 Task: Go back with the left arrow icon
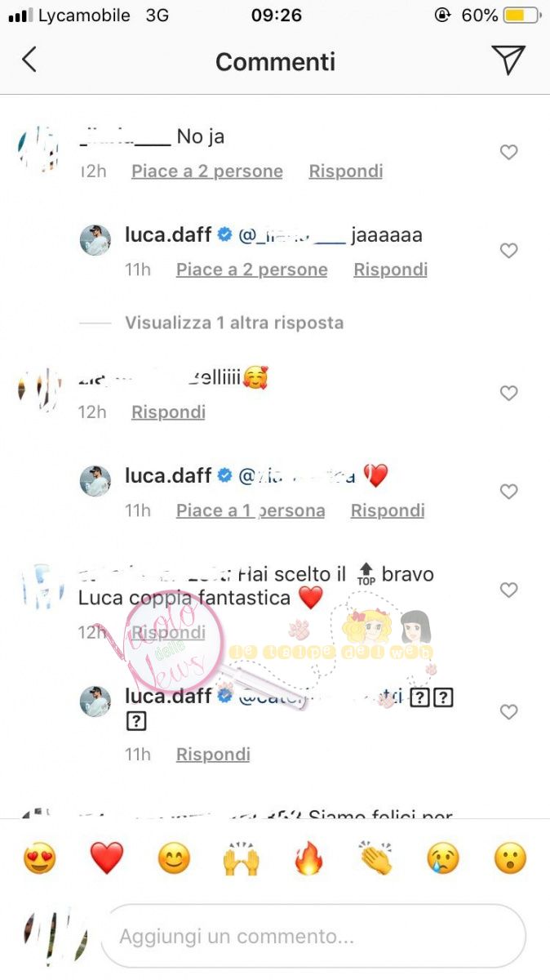tap(29, 60)
